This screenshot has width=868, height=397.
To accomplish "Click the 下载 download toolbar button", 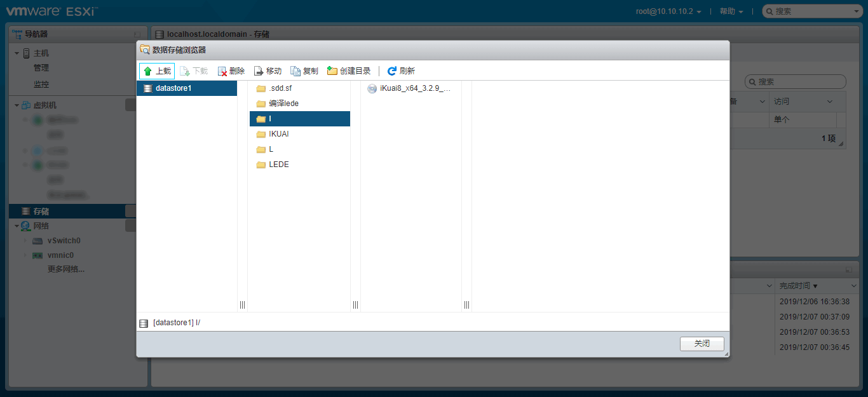I will 194,71.
